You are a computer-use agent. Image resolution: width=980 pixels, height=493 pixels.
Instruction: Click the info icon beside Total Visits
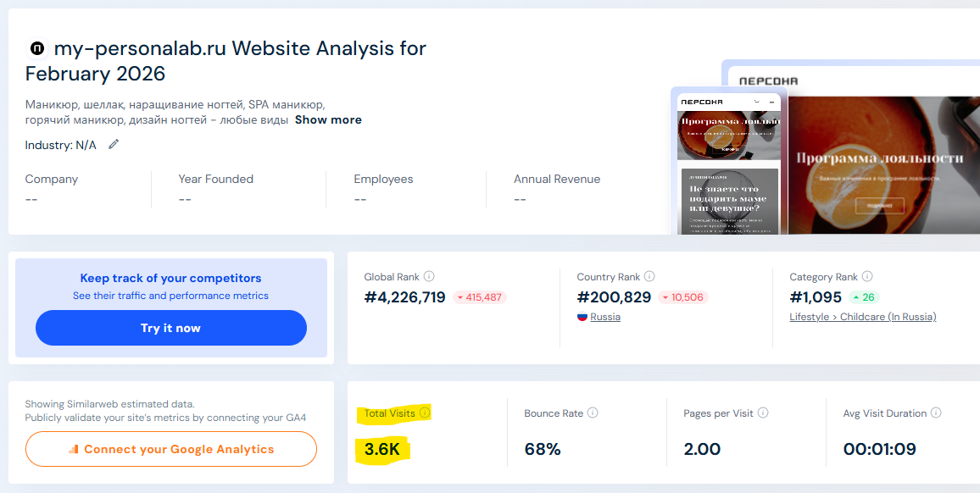425,413
